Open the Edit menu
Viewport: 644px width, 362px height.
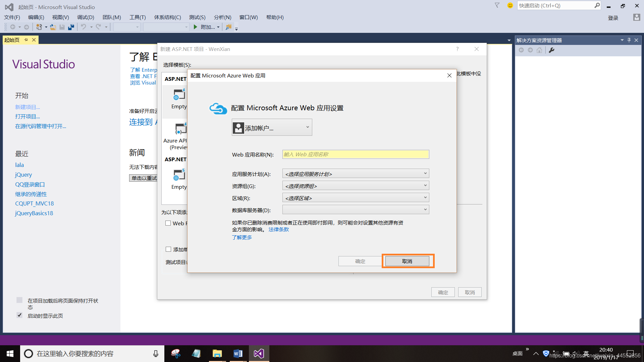36,17
